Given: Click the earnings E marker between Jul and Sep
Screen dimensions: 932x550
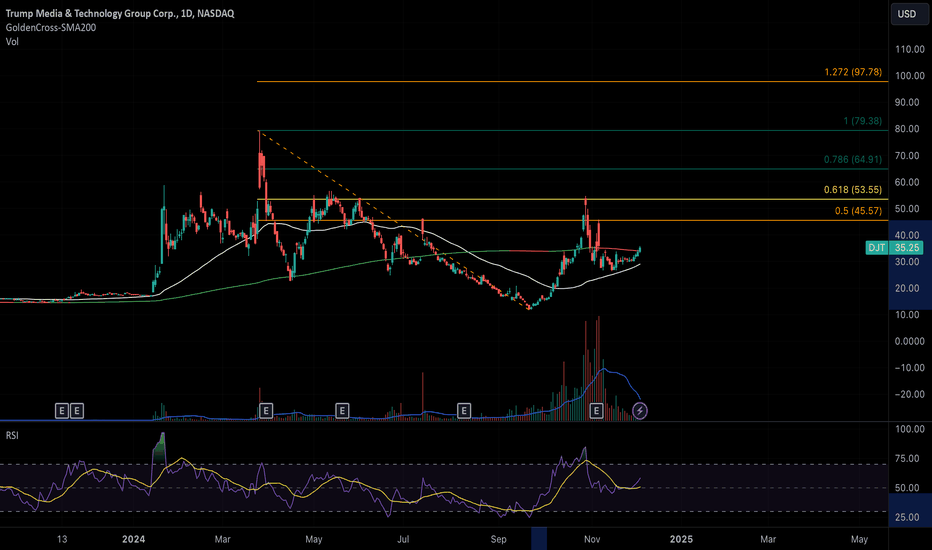Looking at the screenshot, I should coord(464,410).
